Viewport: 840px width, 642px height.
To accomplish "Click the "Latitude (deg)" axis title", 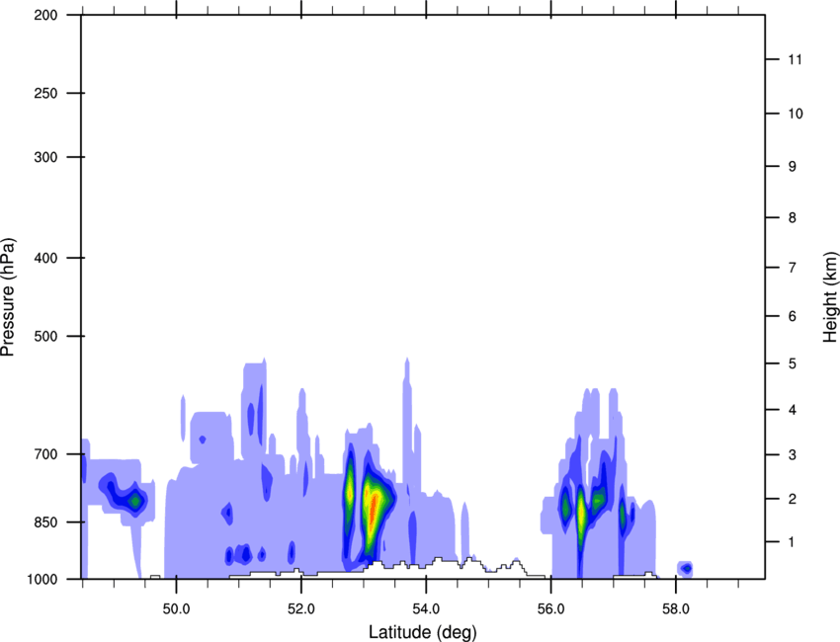I will pos(422,632).
